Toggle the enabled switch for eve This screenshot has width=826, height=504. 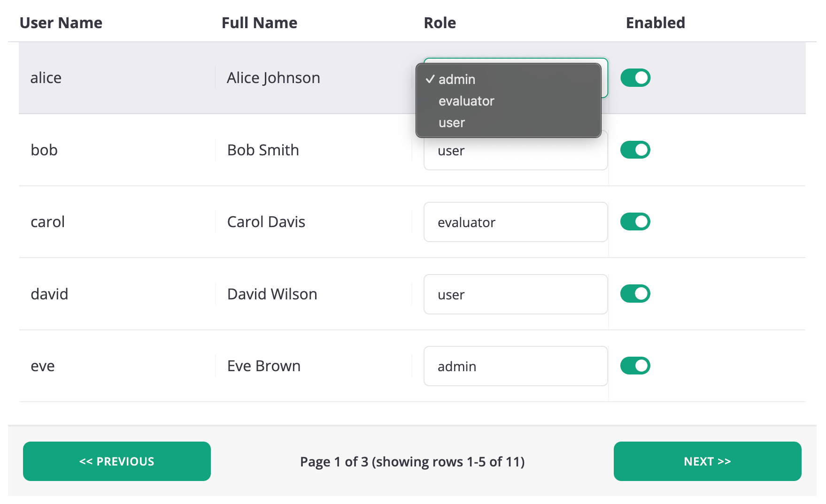tap(635, 366)
